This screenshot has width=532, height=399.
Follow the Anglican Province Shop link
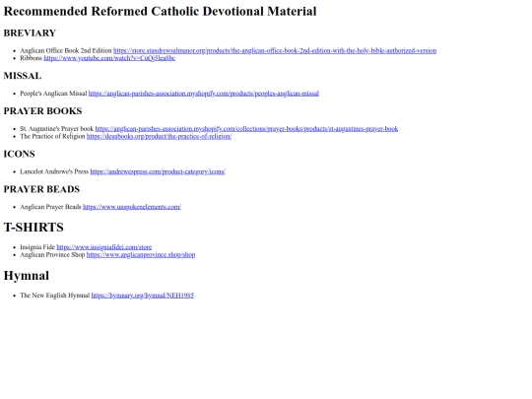tap(141, 255)
